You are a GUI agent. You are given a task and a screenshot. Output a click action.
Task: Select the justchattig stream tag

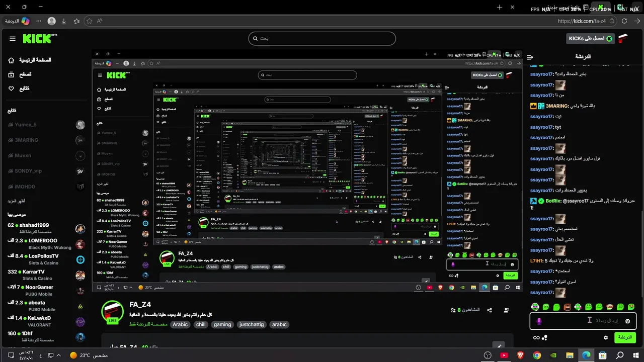(x=252, y=325)
